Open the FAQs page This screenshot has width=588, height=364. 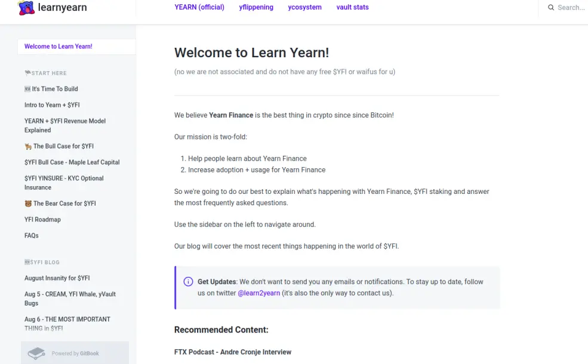tap(32, 236)
